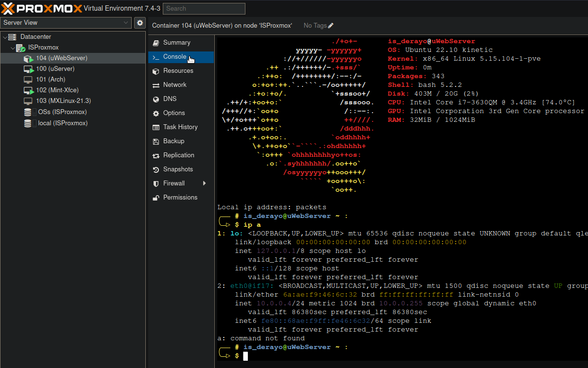Click the 'Packages: 343' terminal line

pos(416,76)
